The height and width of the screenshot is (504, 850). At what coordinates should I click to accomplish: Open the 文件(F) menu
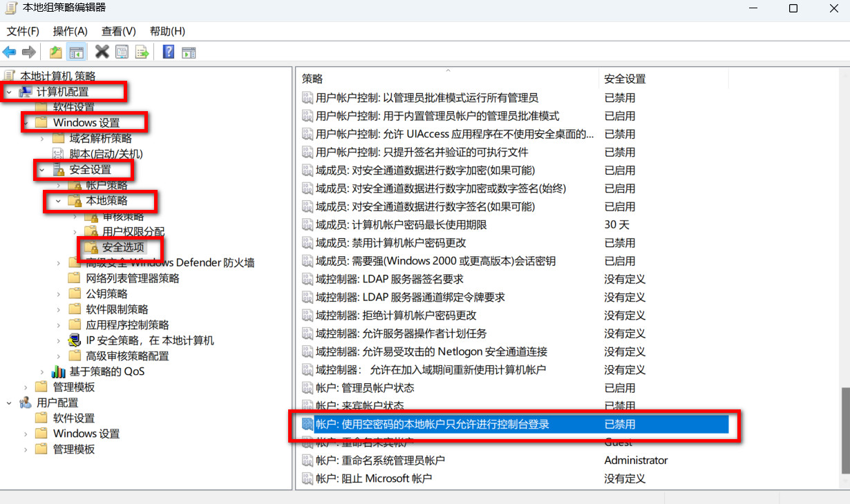click(x=23, y=31)
